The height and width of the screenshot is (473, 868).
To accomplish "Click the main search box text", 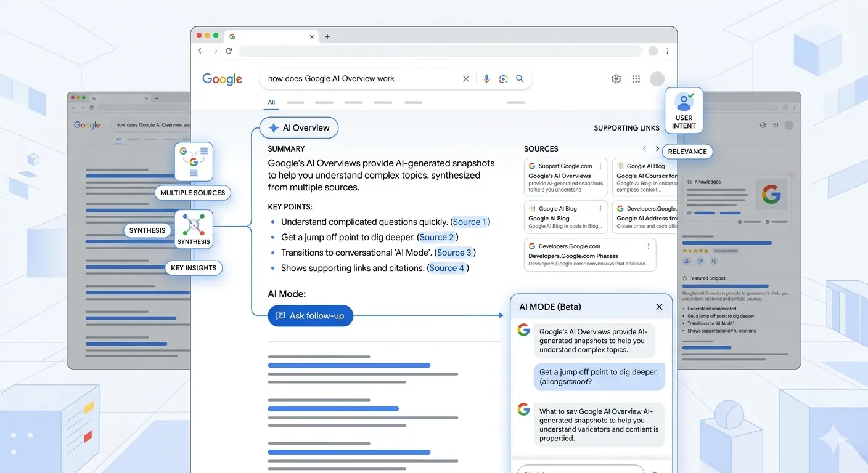I will pos(331,79).
